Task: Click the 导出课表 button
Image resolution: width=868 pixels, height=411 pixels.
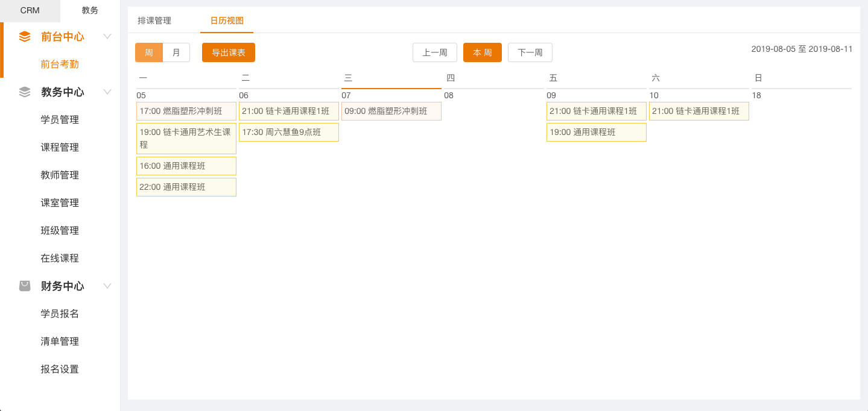Action: point(229,52)
